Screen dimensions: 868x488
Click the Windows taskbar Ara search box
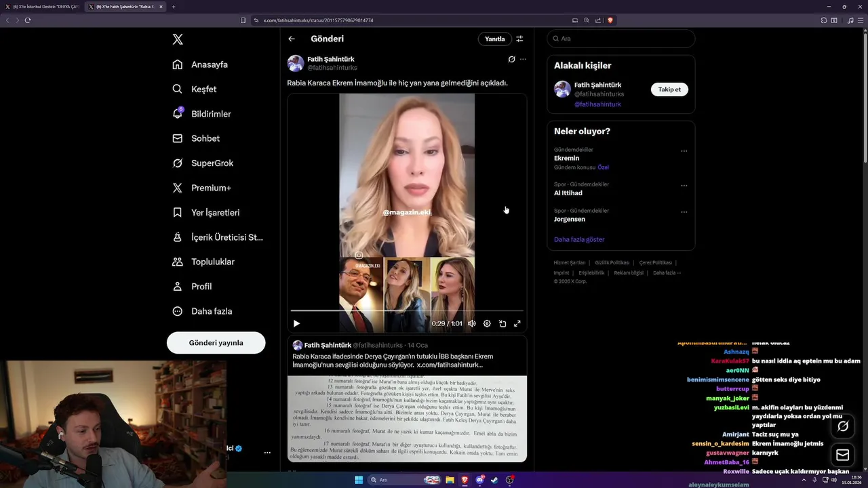(405, 480)
